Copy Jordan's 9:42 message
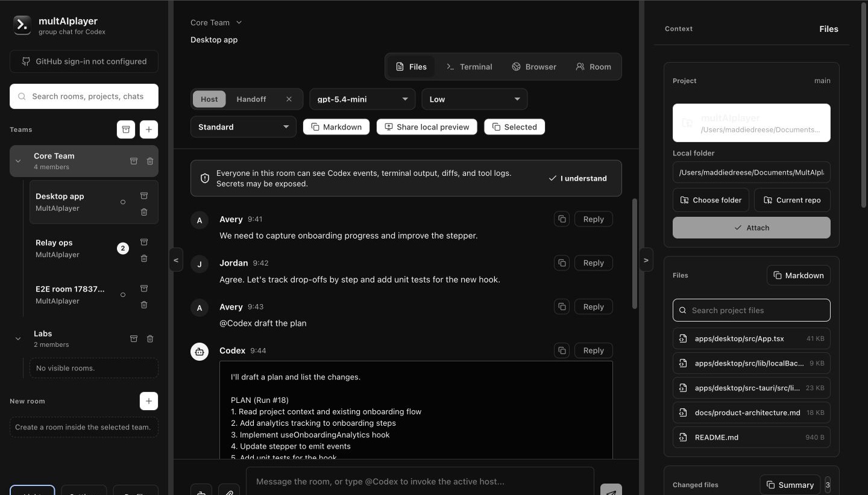Screen dimensions: 868x495 [562, 263]
